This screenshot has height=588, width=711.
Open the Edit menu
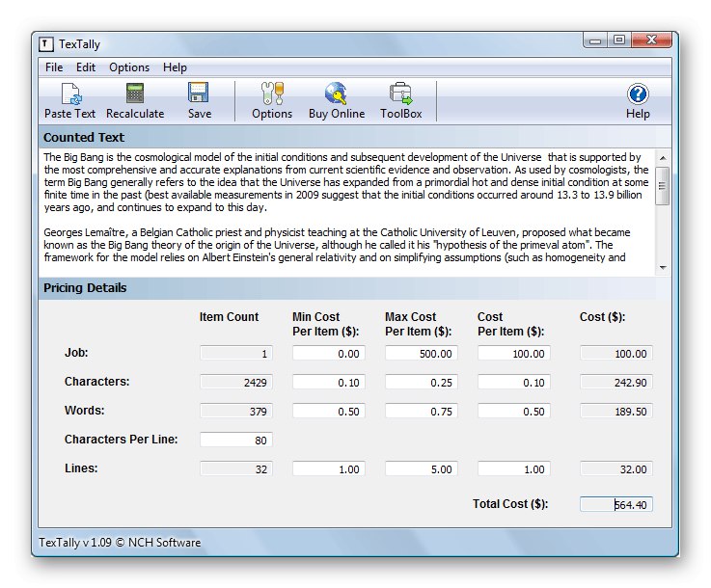click(86, 67)
